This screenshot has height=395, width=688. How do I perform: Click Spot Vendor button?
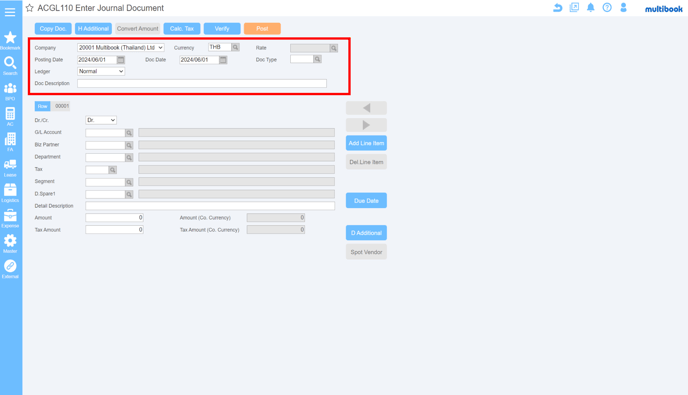(366, 252)
